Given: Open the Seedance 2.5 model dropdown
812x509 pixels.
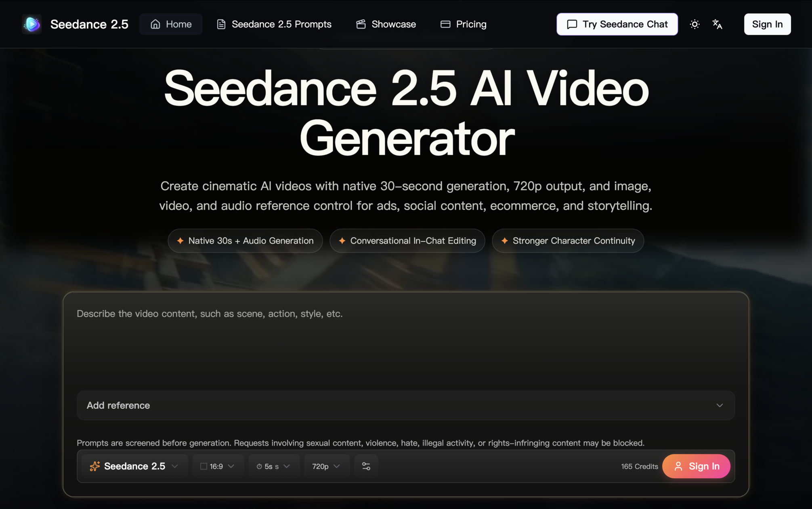Looking at the screenshot, I should [134, 466].
